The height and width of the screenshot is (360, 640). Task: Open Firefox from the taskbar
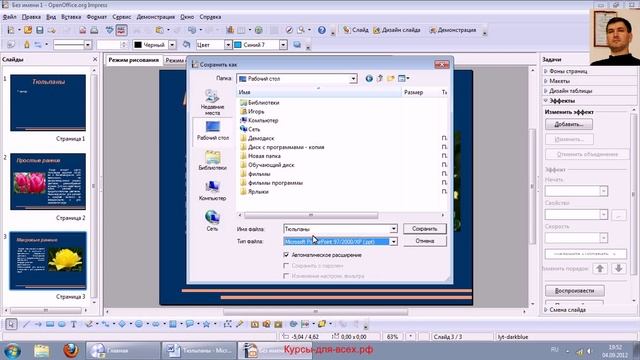coord(71,350)
